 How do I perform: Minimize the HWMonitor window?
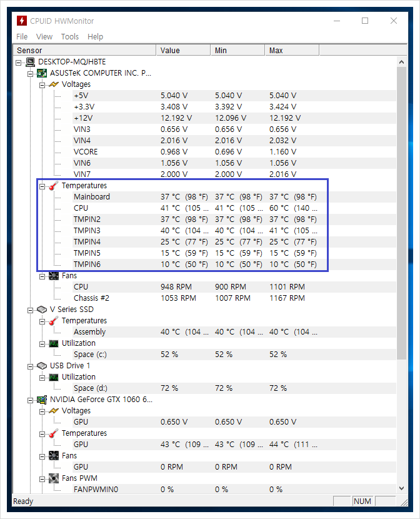[x=337, y=21]
